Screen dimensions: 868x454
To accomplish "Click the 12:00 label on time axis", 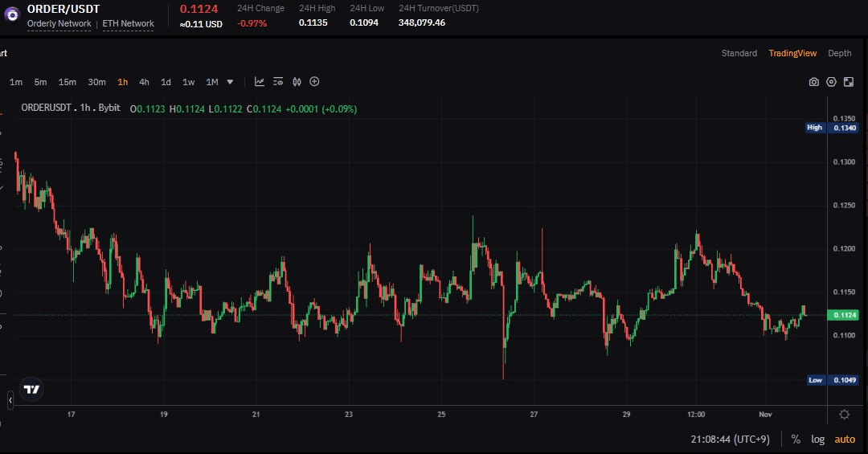I will coord(696,414).
